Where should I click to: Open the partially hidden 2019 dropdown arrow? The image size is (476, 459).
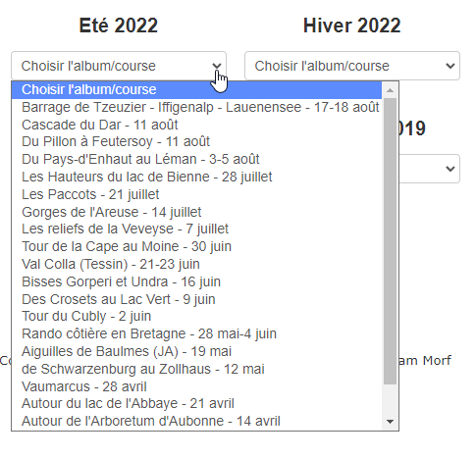(x=450, y=169)
